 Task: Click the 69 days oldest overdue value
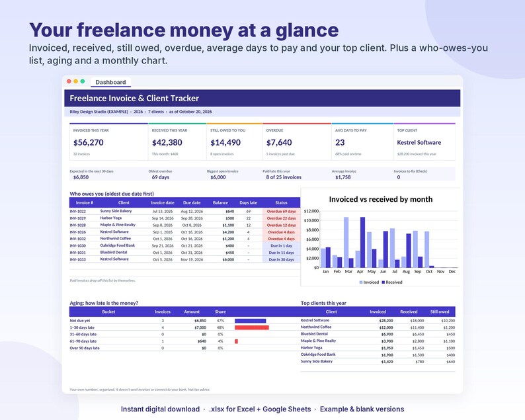[x=161, y=177]
